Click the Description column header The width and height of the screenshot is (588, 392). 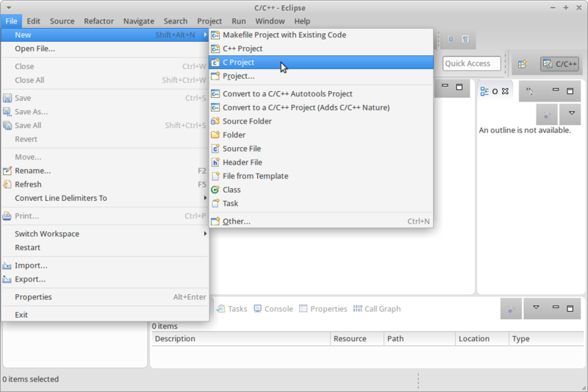click(241, 339)
